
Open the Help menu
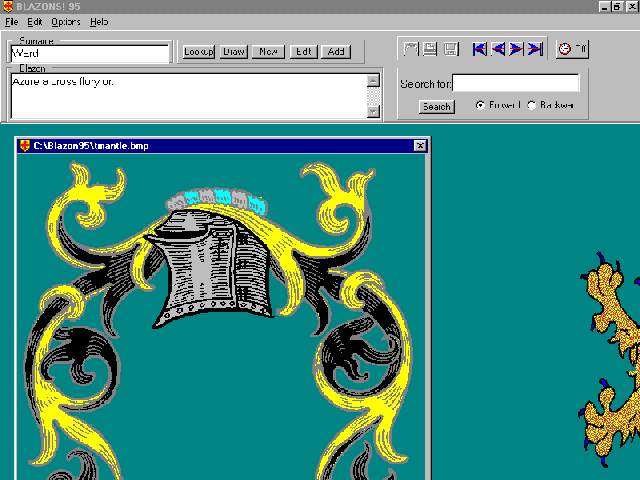point(99,21)
